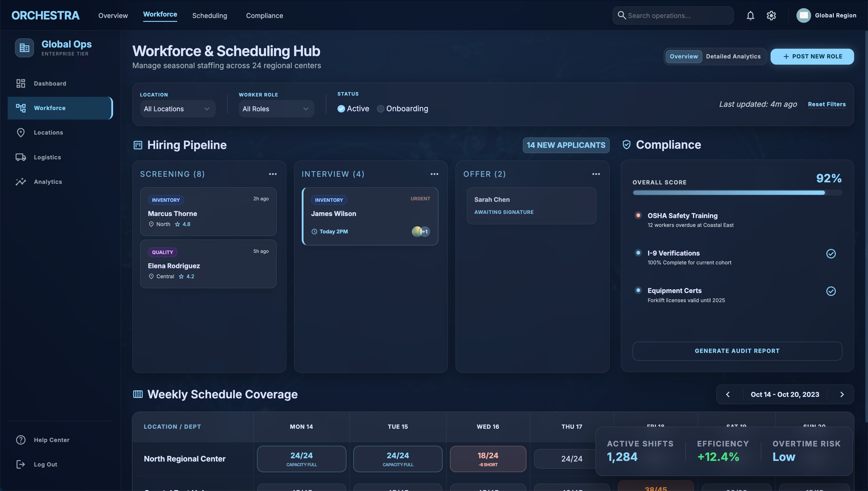Click Generate Audit Report button

pyautogui.click(x=737, y=351)
